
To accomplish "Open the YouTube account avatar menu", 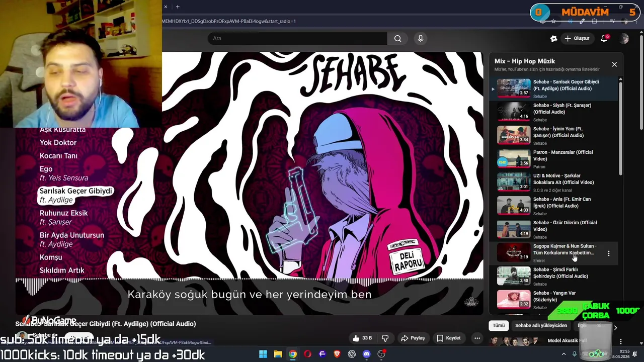I will (624, 38).
